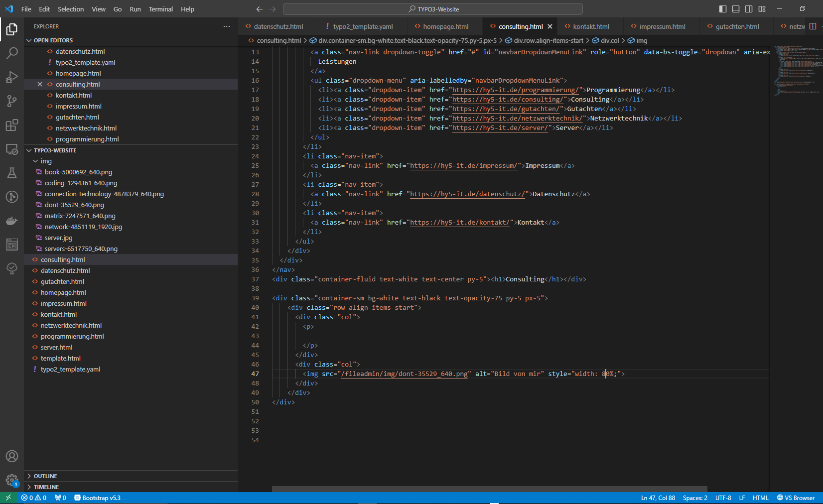
Task: Go forward in navigation history
Action: click(x=273, y=9)
